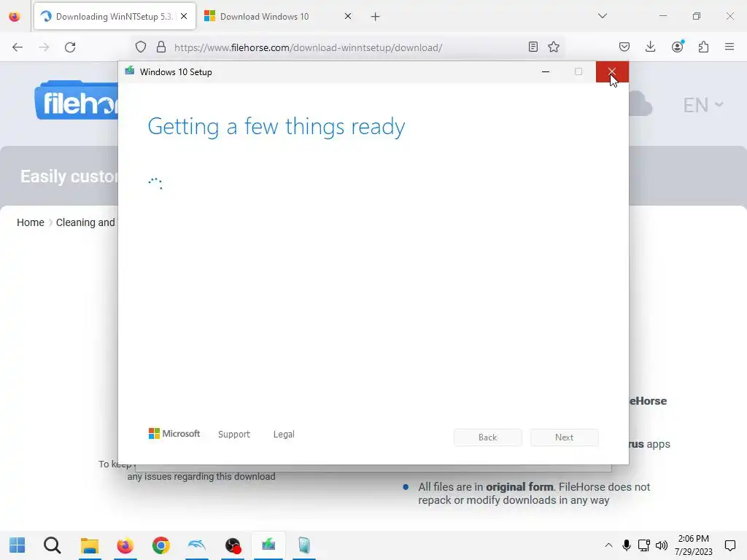
Task: Open the Firefox downloads panel
Action: click(x=650, y=47)
